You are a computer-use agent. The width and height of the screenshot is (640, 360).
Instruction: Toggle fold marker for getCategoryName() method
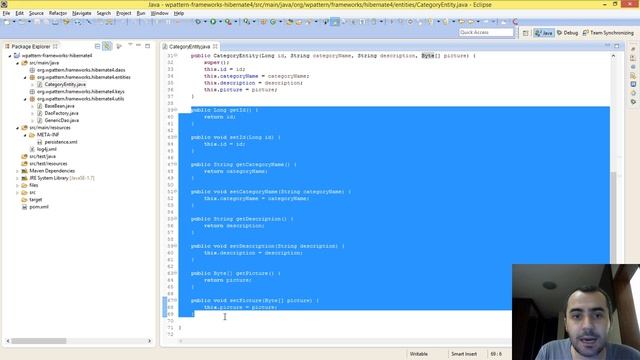[176, 164]
